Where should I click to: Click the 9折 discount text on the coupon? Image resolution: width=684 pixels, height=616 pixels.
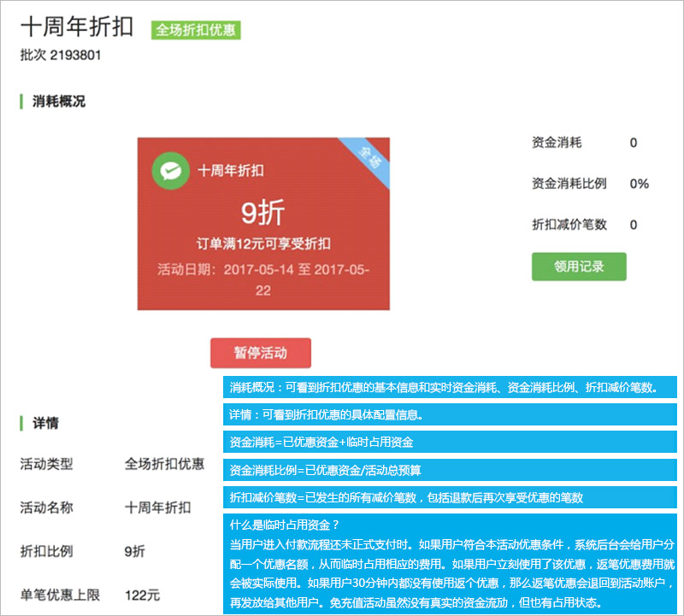coord(263,213)
